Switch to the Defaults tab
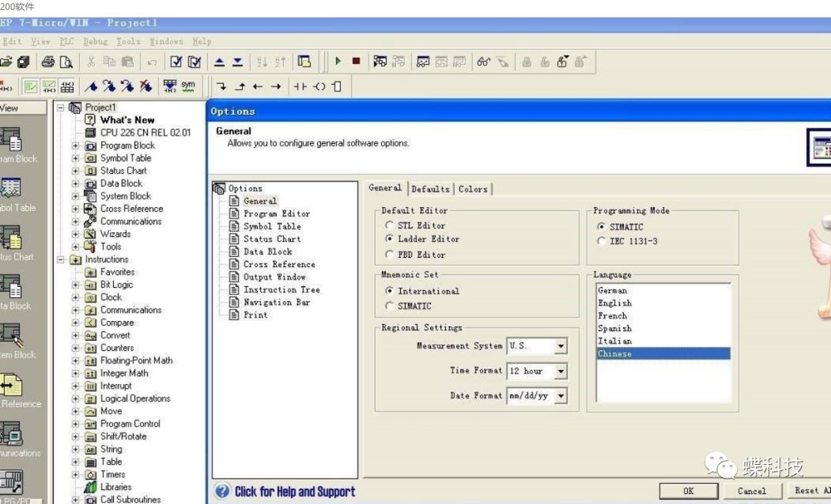831x504 pixels. tap(430, 189)
